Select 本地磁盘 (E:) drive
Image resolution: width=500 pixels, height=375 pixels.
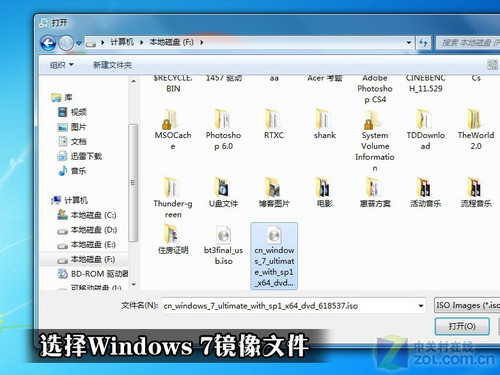[x=87, y=245]
